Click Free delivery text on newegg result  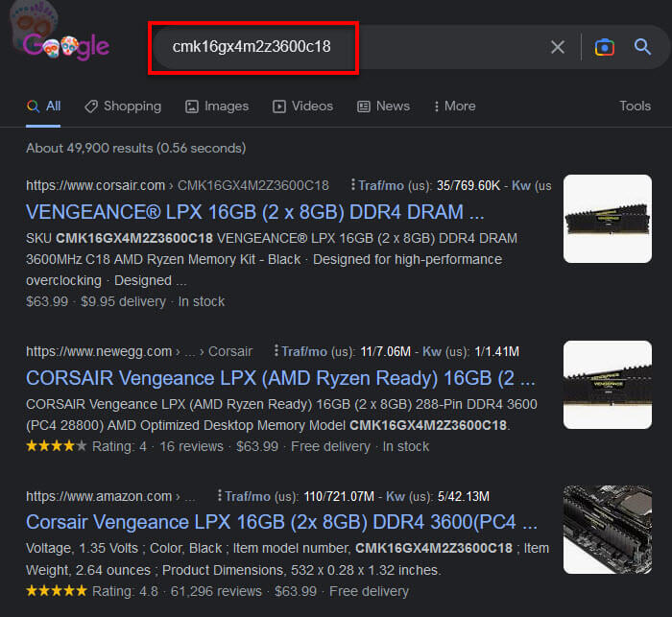coord(330,446)
